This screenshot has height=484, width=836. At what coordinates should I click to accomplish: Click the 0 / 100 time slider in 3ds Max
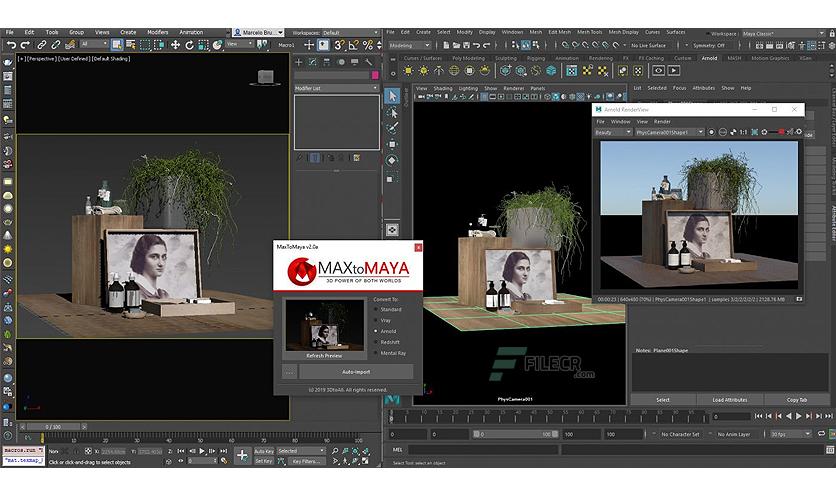point(53,427)
